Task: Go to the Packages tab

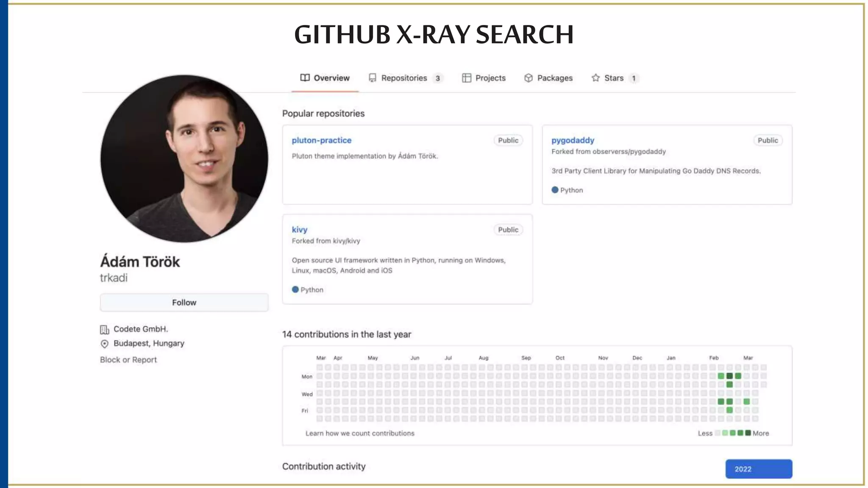Action: [x=548, y=78]
